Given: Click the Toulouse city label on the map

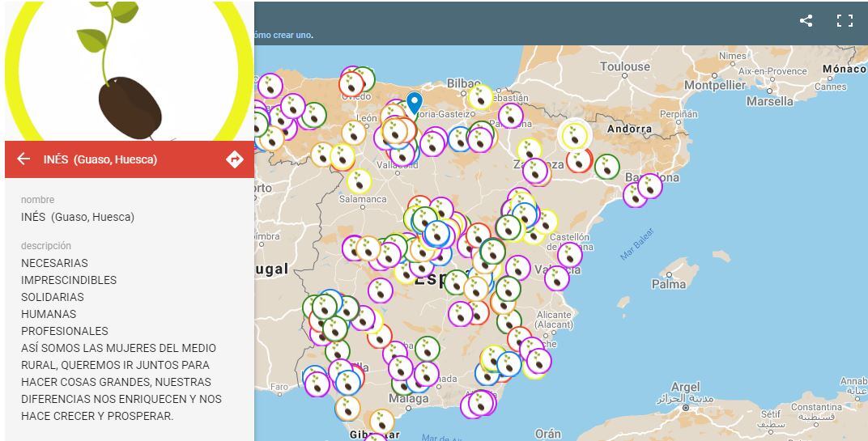Looking at the screenshot, I should coord(624,66).
